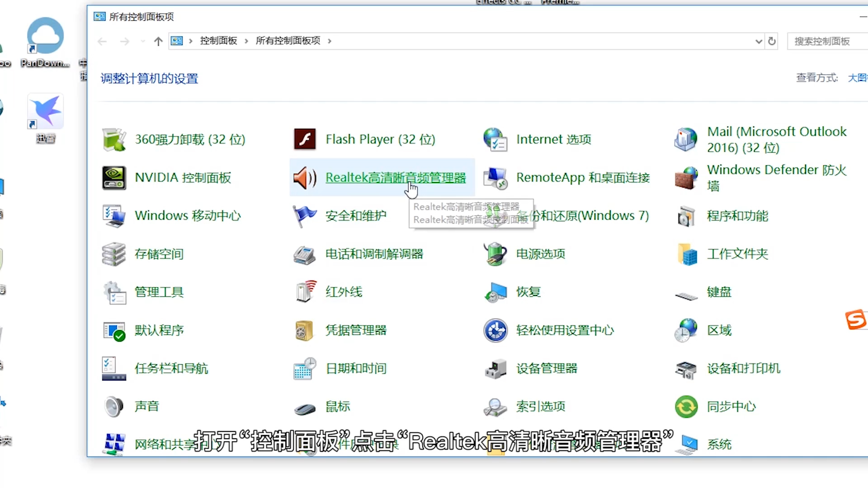Open the 区域 globe clock icon
Screen dimensions: 868x488
pos(686,330)
